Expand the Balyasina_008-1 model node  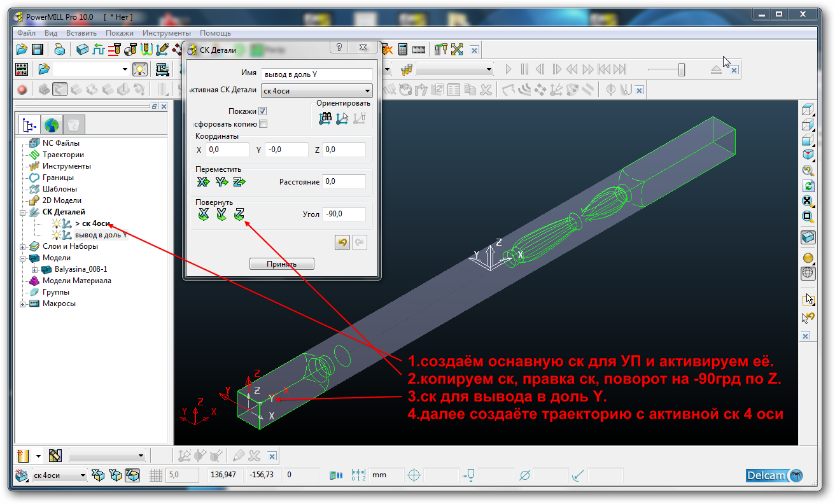coord(35,269)
